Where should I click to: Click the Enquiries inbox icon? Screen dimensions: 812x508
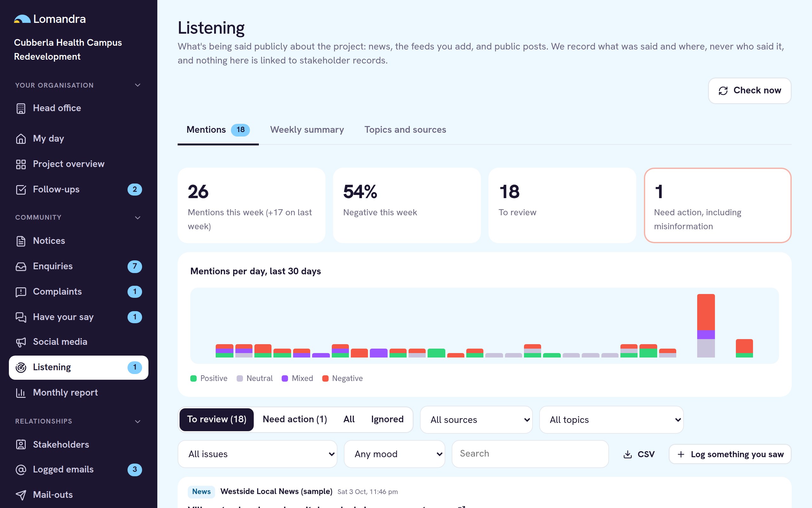coord(21,267)
